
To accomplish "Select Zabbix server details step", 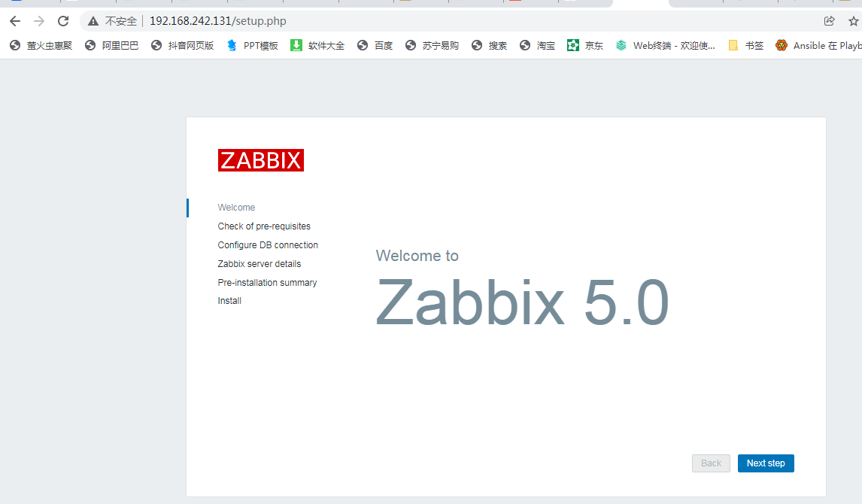I will tap(260, 263).
